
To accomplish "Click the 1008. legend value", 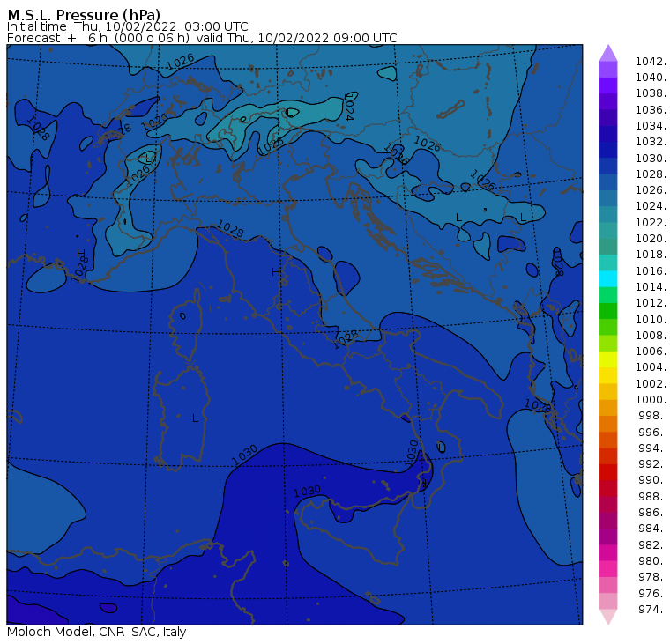I will point(651,336).
